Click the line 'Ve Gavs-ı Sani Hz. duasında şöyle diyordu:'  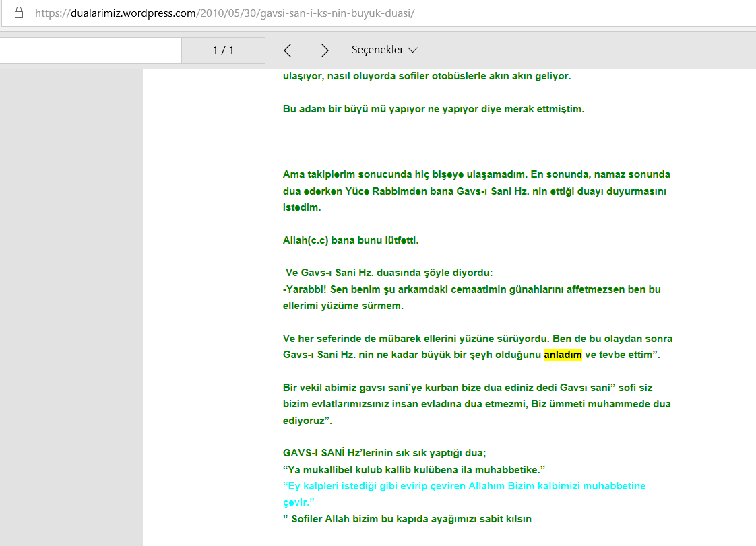click(389, 273)
